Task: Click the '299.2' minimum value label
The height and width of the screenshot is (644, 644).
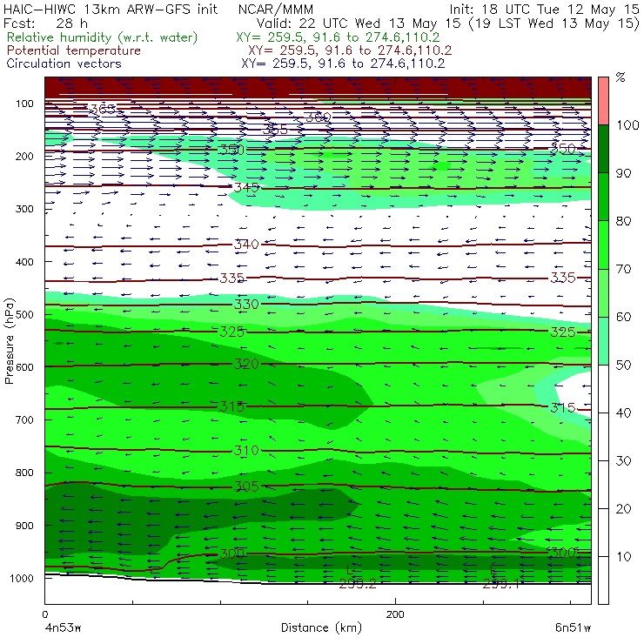Action: (358, 584)
